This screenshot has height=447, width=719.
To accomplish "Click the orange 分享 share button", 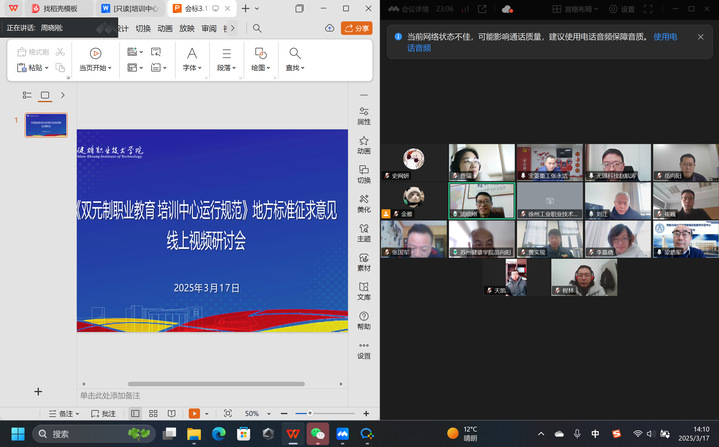I will [x=356, y=28].
